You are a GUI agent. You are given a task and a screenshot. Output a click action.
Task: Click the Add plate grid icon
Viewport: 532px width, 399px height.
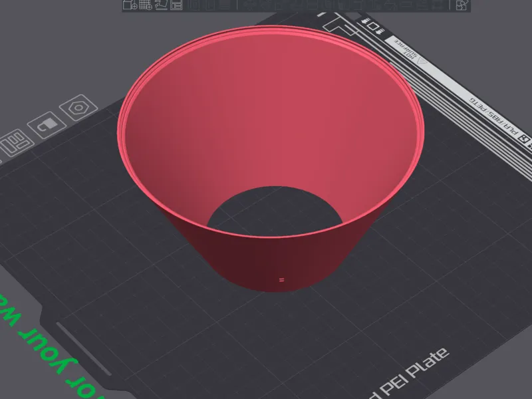tap(146, 5)
